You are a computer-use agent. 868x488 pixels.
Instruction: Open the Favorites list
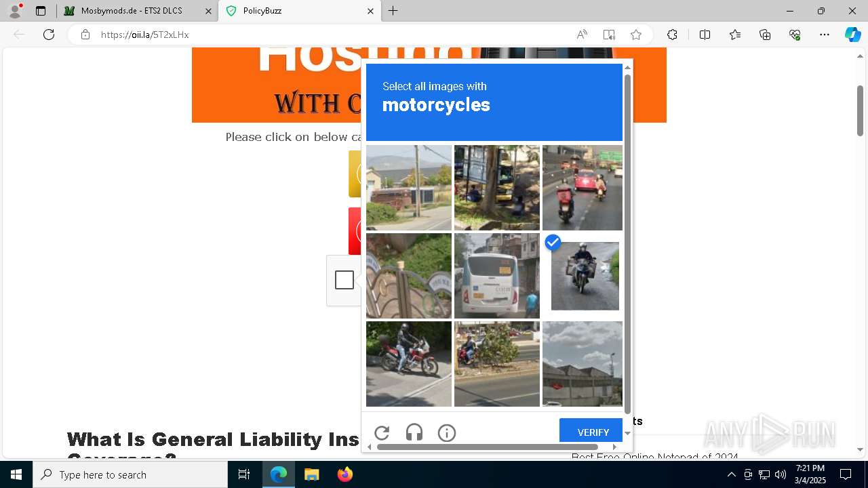[x=735, y=35]
